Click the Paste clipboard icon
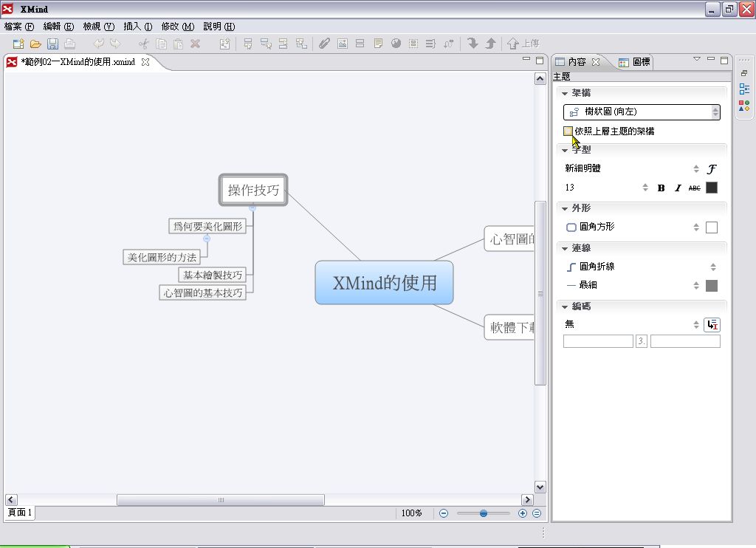 tap(178, 44)
